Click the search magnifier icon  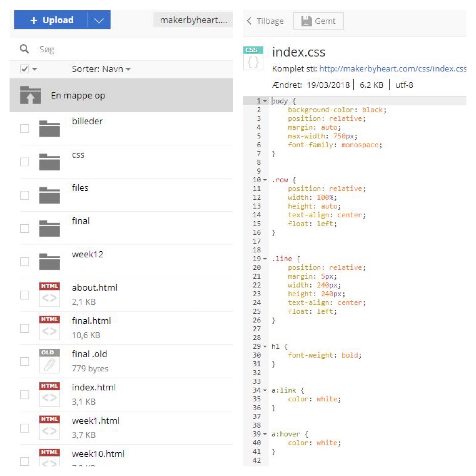tap(24, 49)
